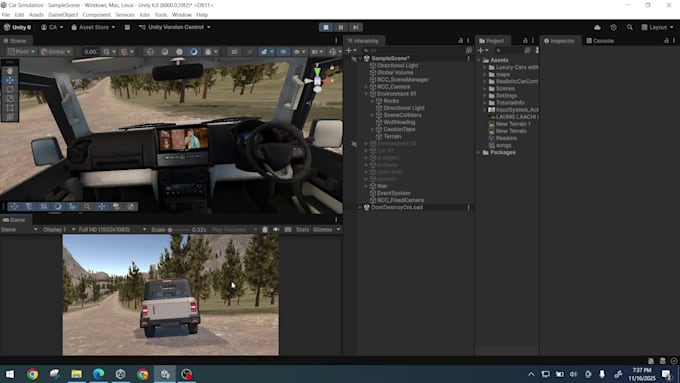Click the orientation gizmo in Scene view
Screen dimensions: 680x383
tap(318, 80)
